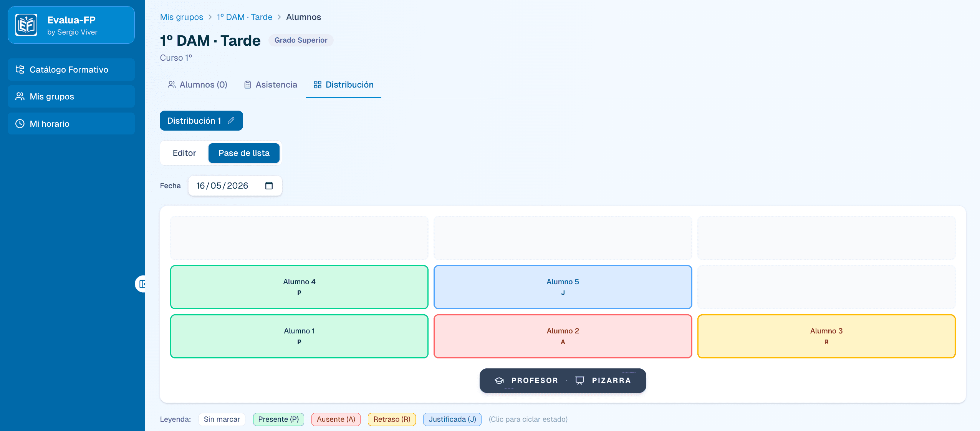Open Mi horario in the sidebar

tap(71, 124)
